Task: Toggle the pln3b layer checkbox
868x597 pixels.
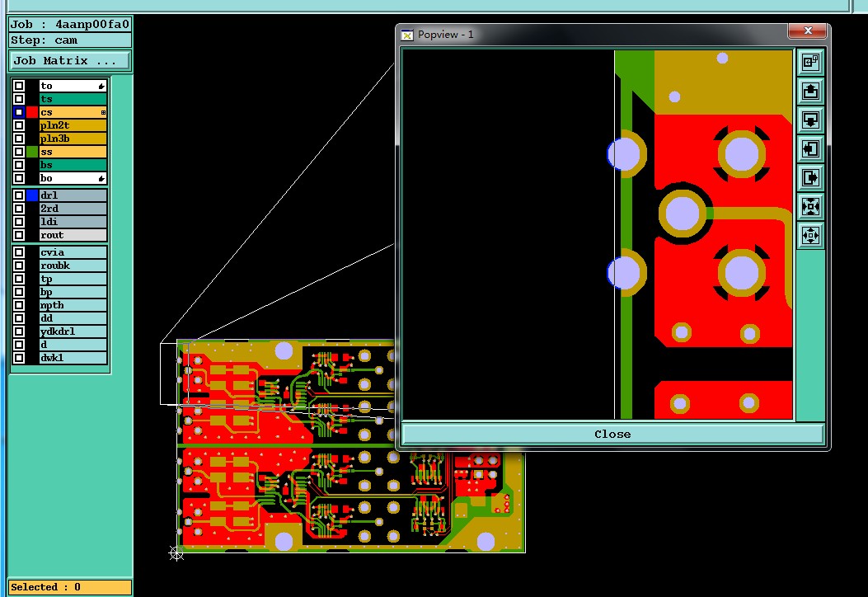Action: click(x=19, y=139)
